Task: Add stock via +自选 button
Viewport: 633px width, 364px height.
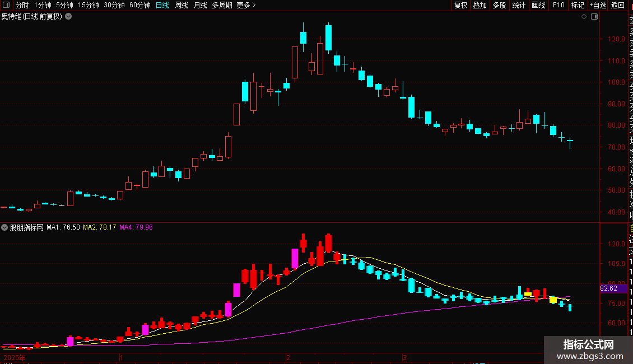Action: [x=598, y=5]
